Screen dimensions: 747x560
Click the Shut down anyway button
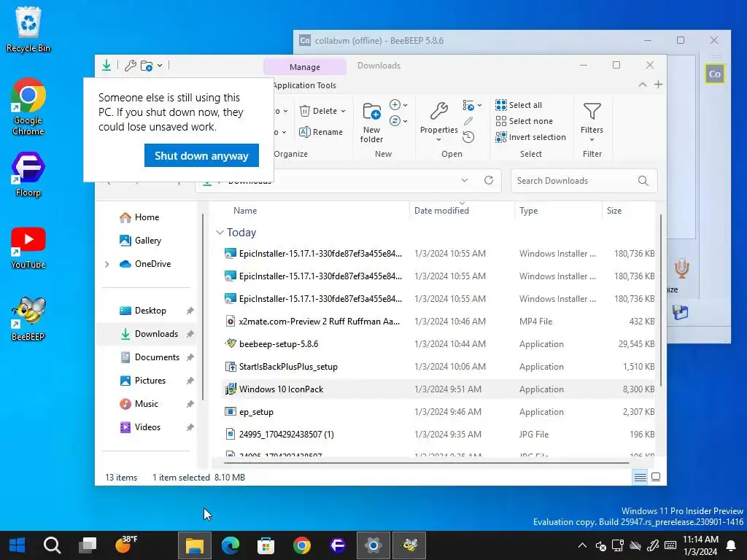point(201,156)
